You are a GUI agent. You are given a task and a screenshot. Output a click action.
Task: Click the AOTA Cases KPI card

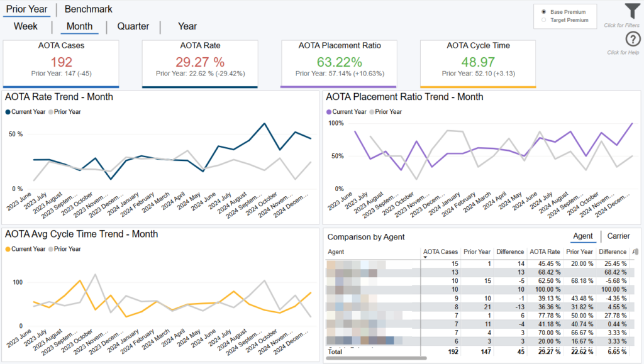(60, 63)
